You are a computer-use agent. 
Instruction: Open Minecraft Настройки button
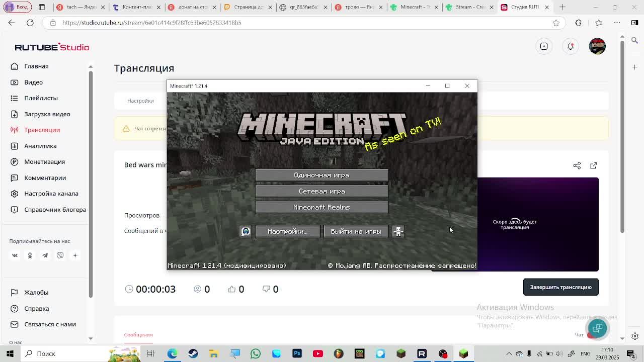pos(287,231)
